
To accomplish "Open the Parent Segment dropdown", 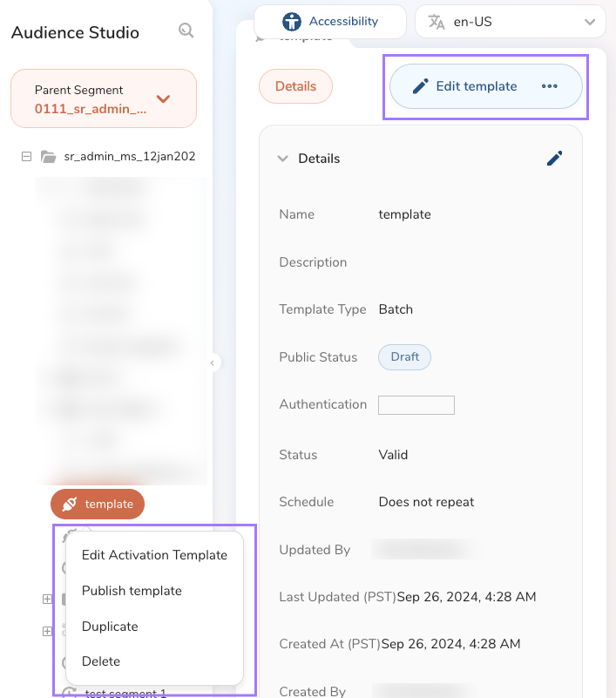I will [x=162, y=98].
